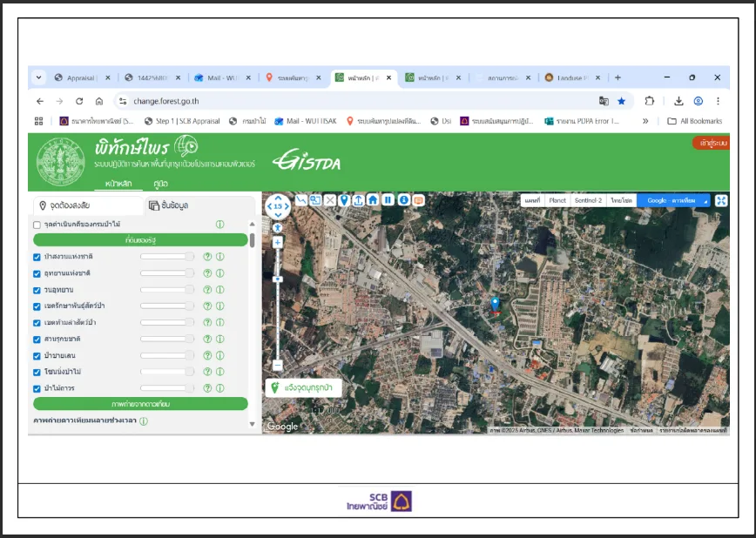Click the street view pegman icon
Image resolution: width=756 pixels, height=538 pixels.
pos(277,227)
